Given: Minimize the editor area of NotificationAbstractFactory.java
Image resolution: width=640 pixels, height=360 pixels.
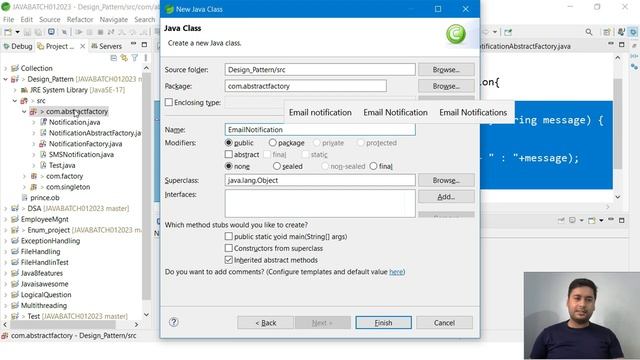Looking at the screenshot, I should pyautogui.click(x=611, y=44).
